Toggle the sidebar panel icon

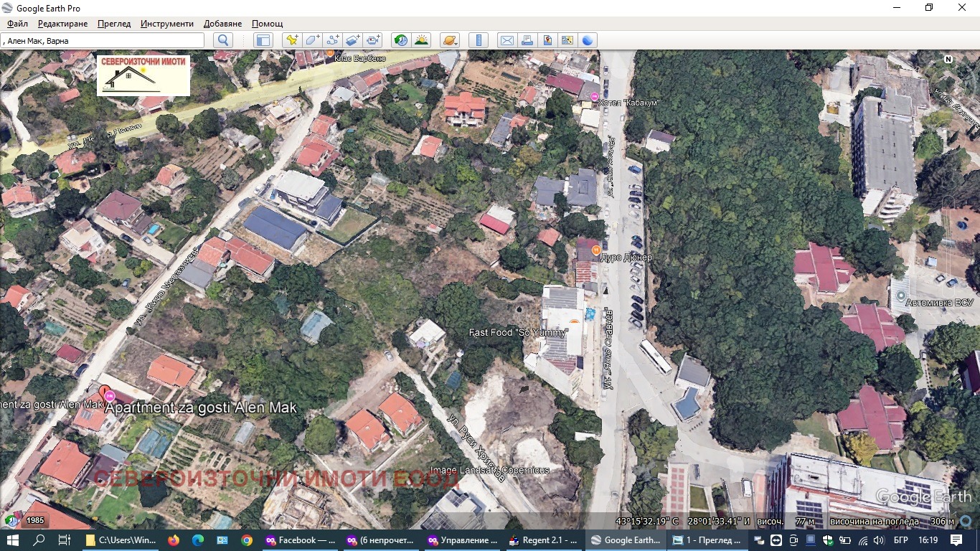(x=263, y=40)
